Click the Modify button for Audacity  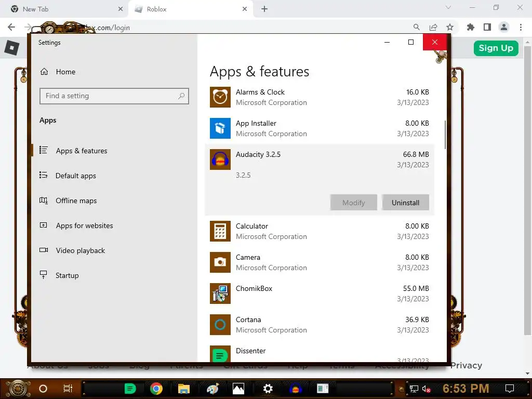[353, 203]
